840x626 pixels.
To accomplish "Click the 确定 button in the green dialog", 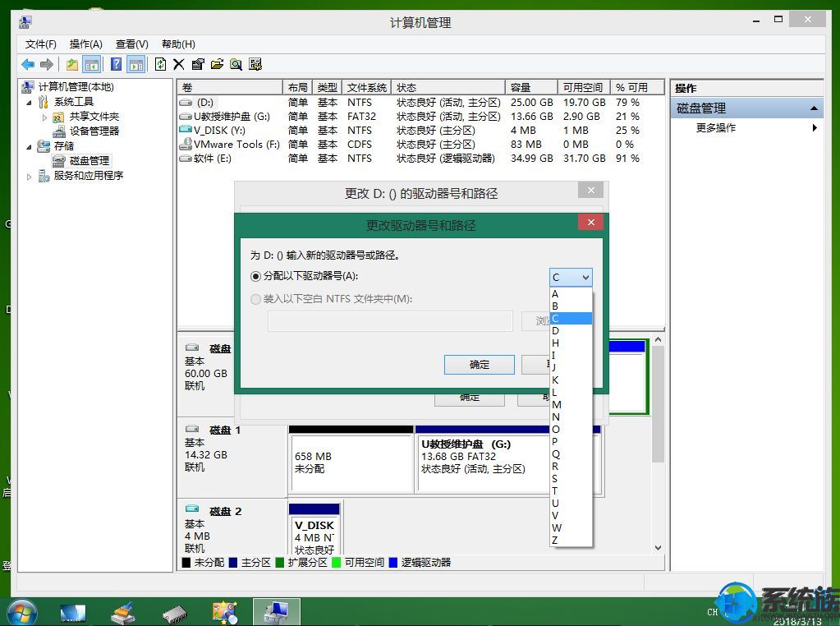I will [480, 365].
